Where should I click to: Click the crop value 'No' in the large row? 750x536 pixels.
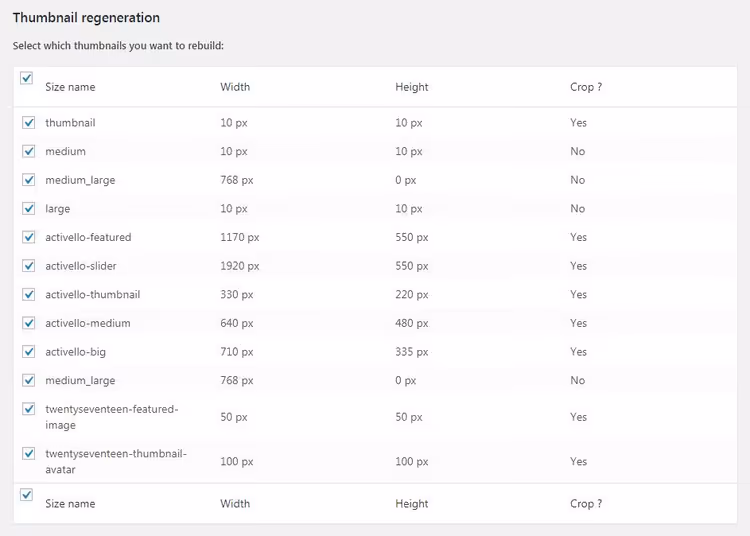(577, 209)
